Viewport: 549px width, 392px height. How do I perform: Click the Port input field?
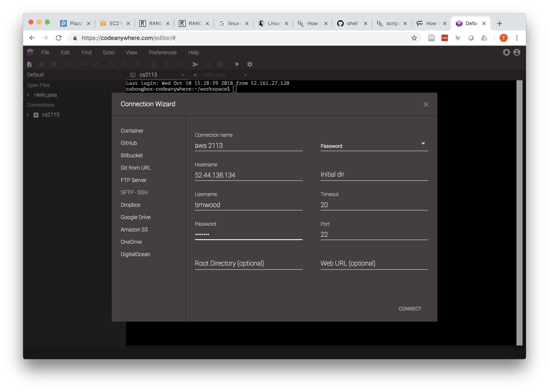click(374, 234)
